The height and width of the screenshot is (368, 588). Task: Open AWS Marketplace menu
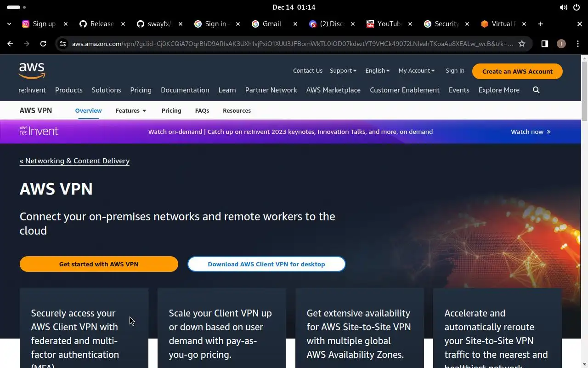(334, 90)
